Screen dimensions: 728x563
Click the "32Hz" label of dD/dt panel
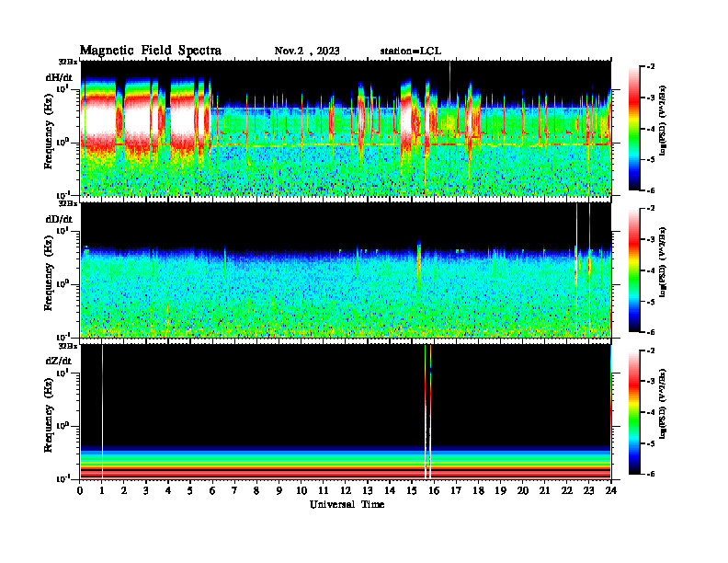(x=68, y=203)
